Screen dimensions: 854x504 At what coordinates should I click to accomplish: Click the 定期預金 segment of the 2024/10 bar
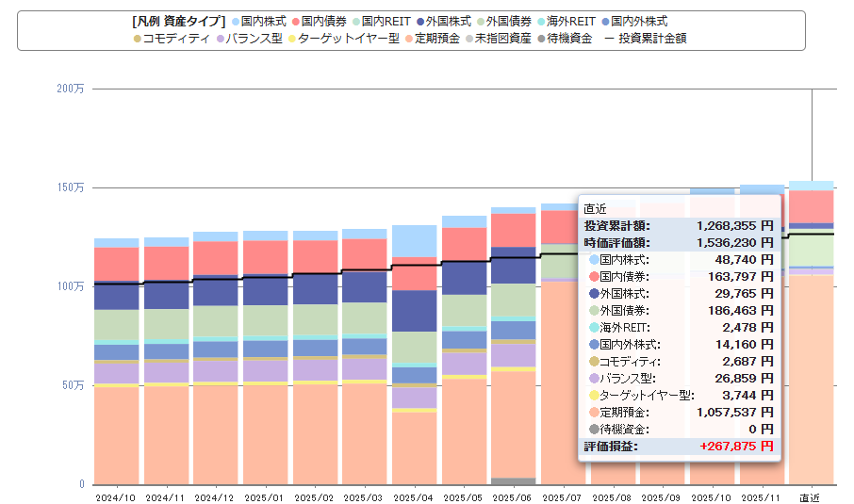tap(116, 433)
